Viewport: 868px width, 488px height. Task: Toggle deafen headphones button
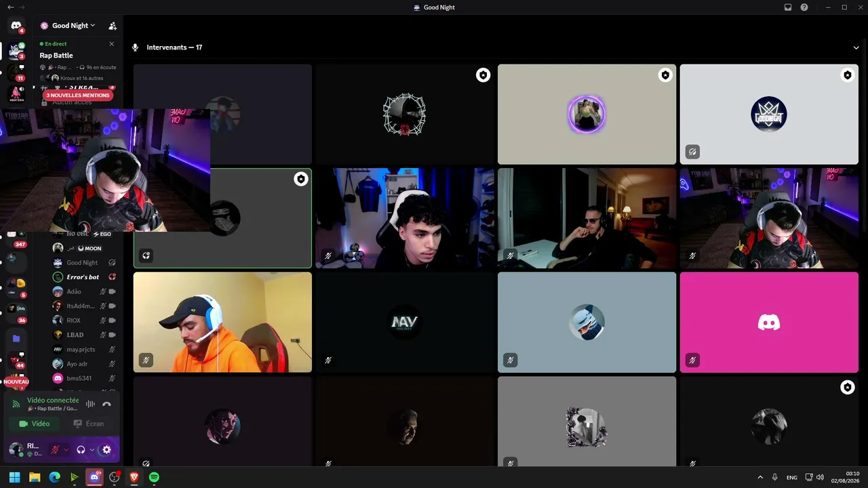(x=81, y=449)
